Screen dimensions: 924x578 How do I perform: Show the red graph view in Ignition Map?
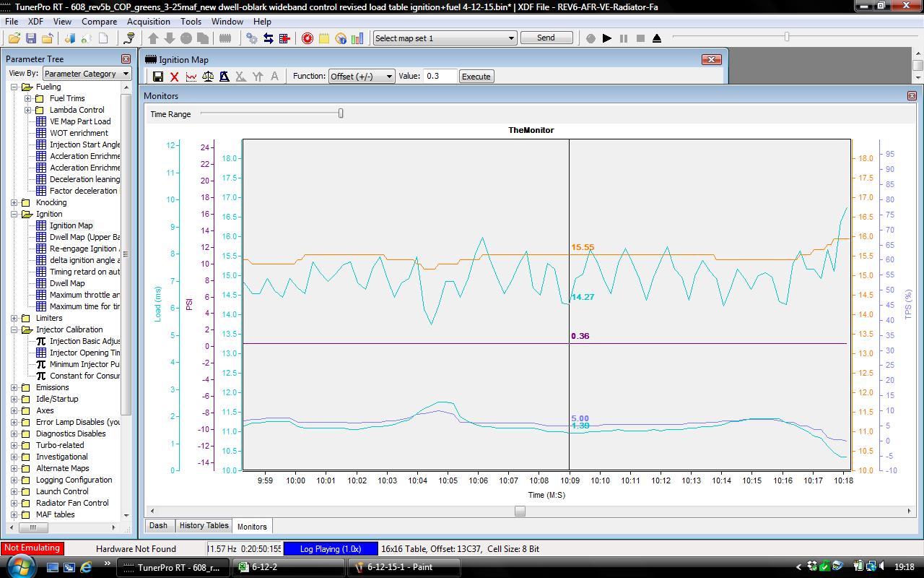click(191, 76)
